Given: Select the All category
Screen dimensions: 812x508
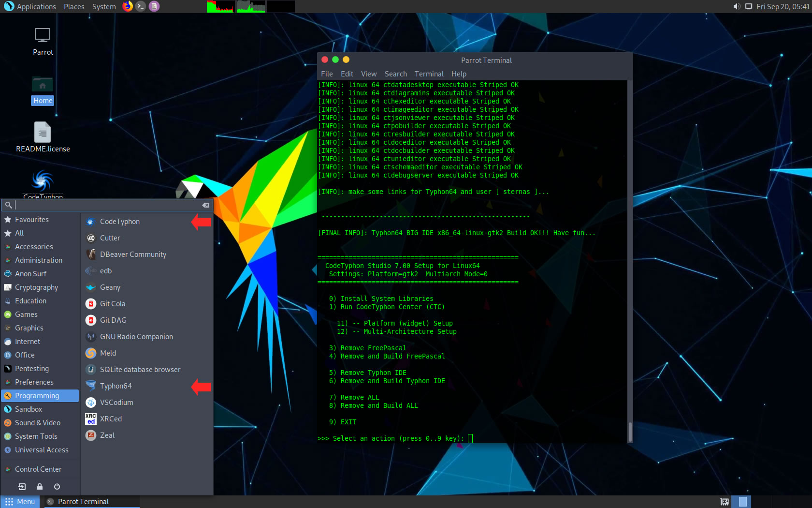Looking at the screenshot, I should [40, 233].
